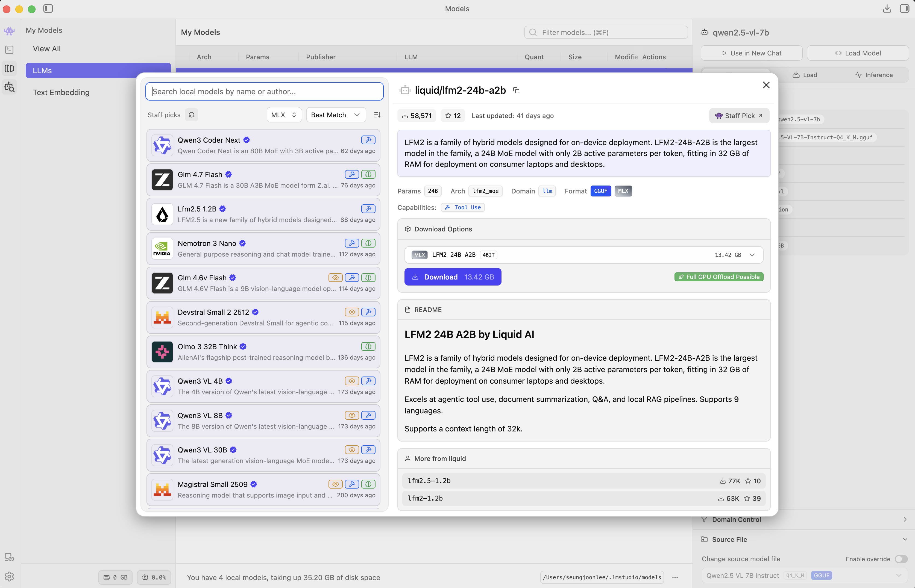Expand the LFM2 24B A2B download options
The width and height of the screenshot is (915, 588).
[752, 255]
